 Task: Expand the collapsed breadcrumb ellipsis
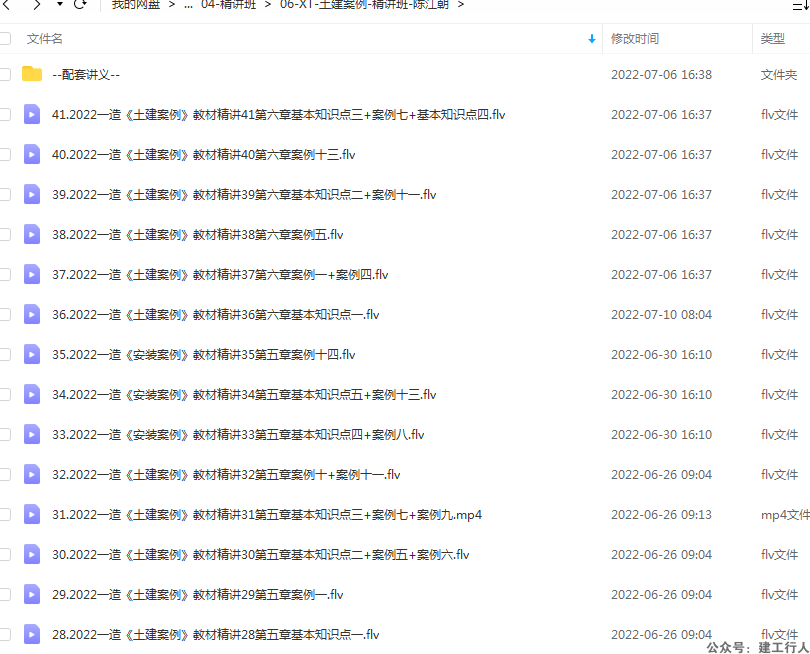(x=189, y=5)
